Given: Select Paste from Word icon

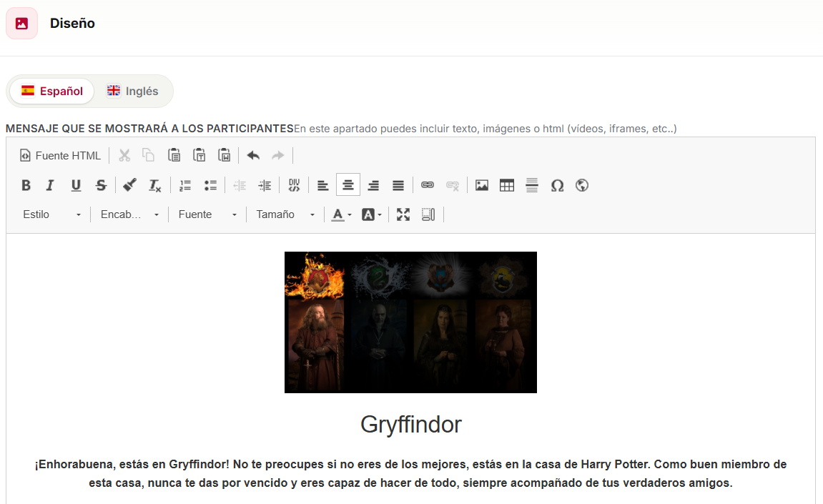Looking at the screenshot, I should tap(224, 155).
